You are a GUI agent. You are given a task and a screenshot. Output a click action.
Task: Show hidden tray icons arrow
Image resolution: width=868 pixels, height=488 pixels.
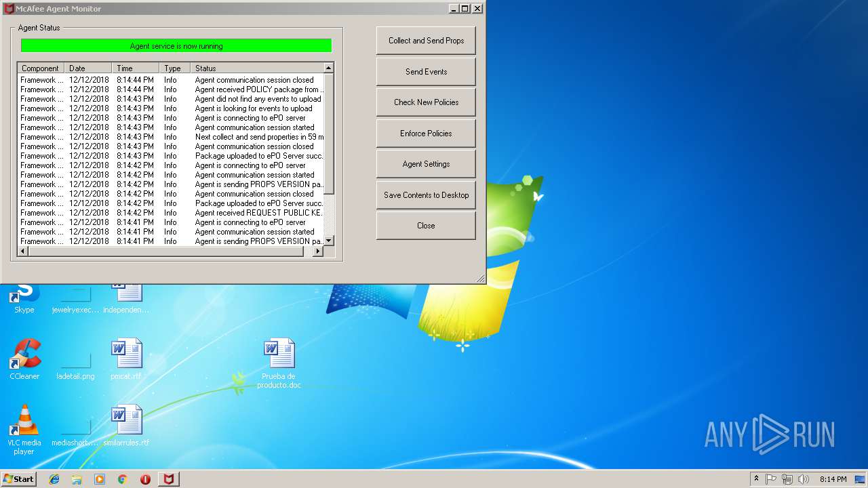756,479
